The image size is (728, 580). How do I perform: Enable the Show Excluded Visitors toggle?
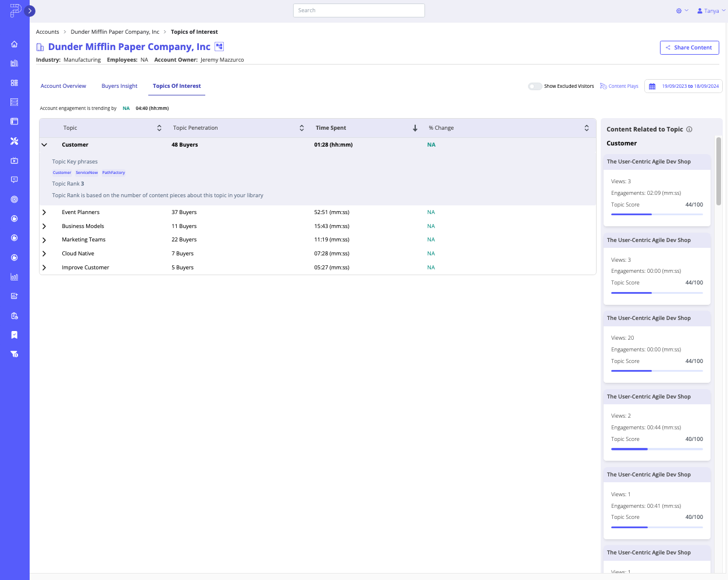tap(535, 86)
